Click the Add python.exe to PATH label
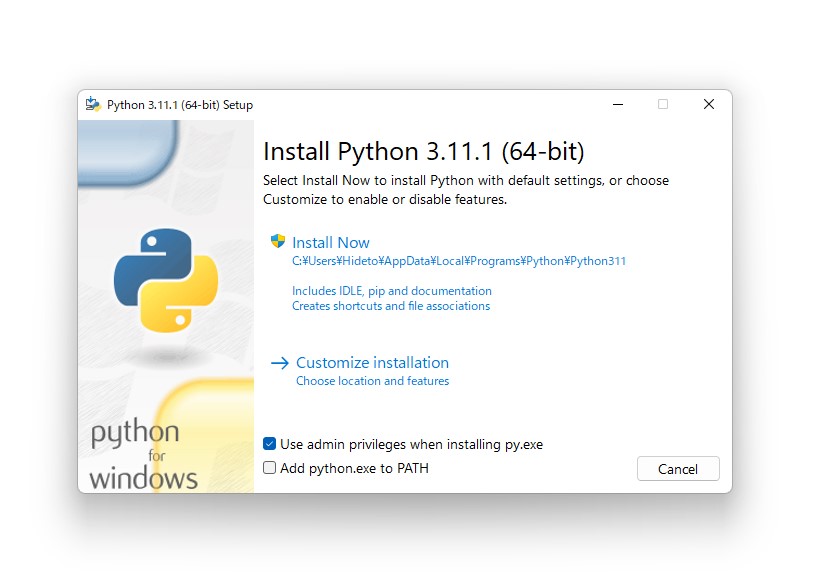 pos(355,467)
